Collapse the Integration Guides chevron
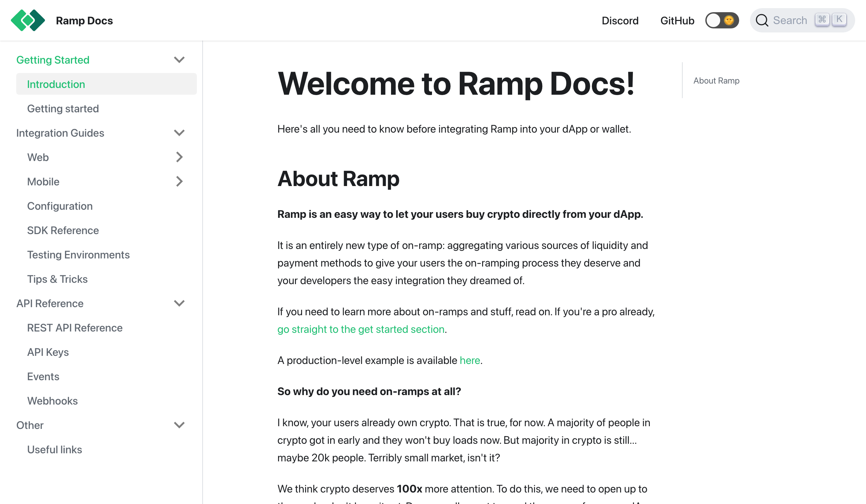 (x=179, y=133)
